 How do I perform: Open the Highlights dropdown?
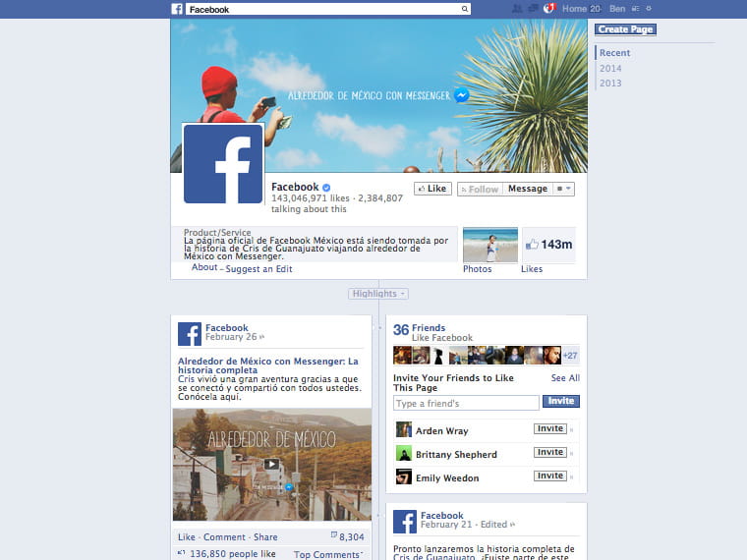click(378, 294)
